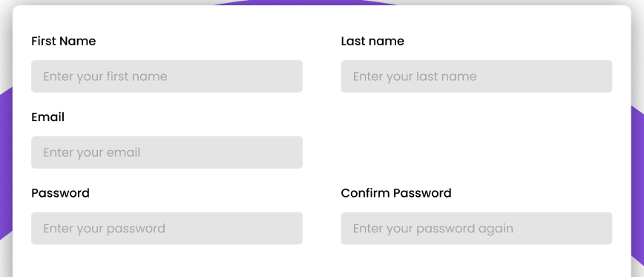
Task: Focus the Confirm Password field
Action: [476, 229]
